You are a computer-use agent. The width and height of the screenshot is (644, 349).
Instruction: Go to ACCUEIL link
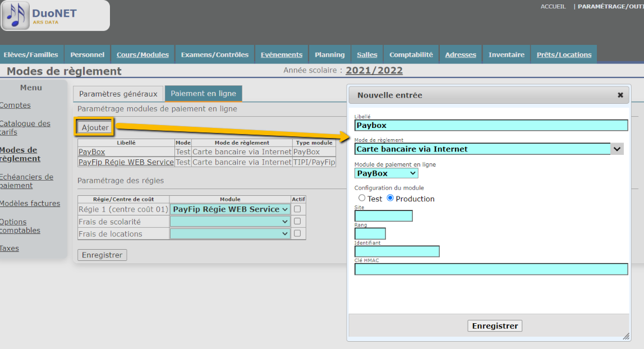553,7
